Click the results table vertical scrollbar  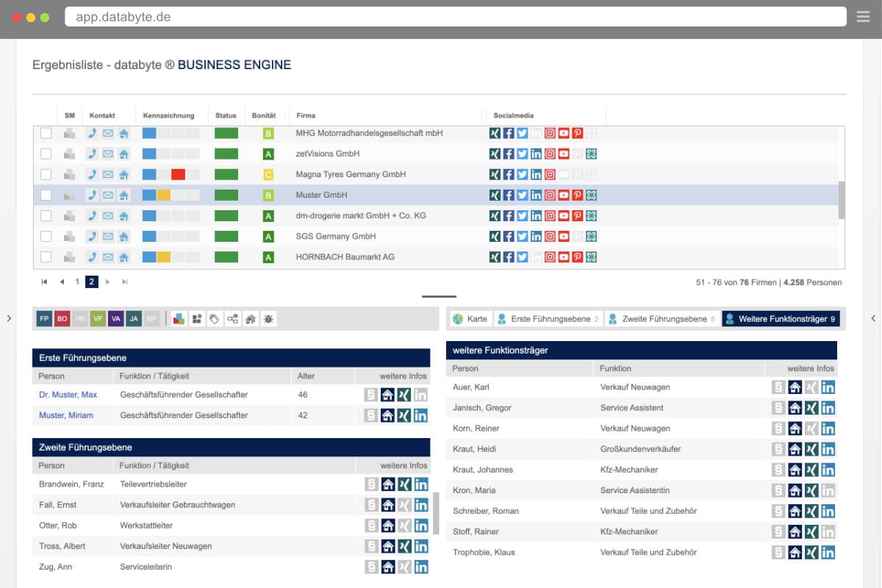click(842, 200)
